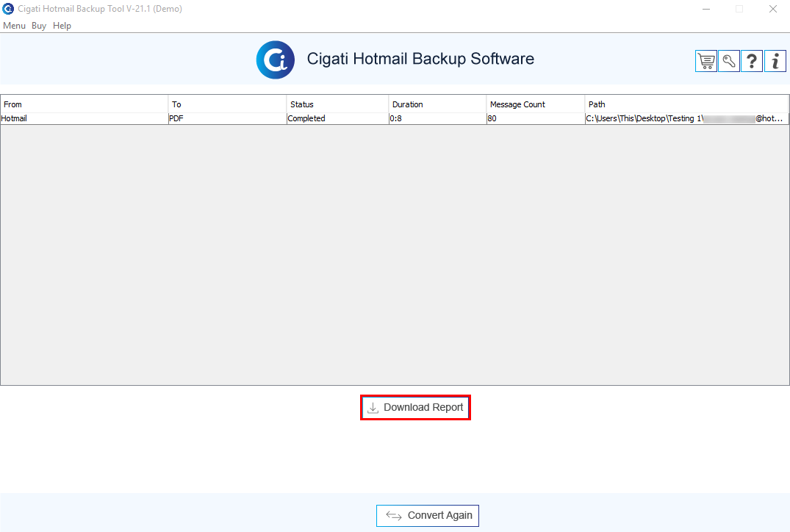Select the message count 80 cell
The width and height of the screenshot is (790, 532).
[x=536, y=118]
